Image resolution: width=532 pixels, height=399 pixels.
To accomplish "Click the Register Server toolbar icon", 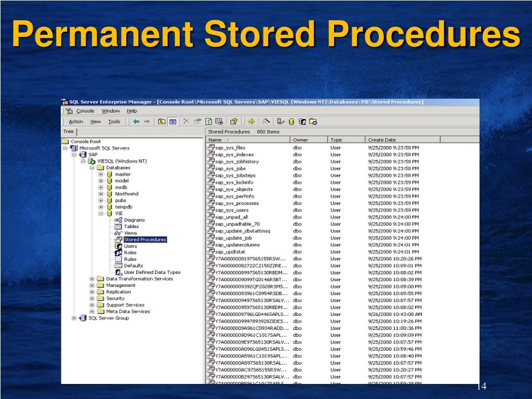I will (280, 122).
